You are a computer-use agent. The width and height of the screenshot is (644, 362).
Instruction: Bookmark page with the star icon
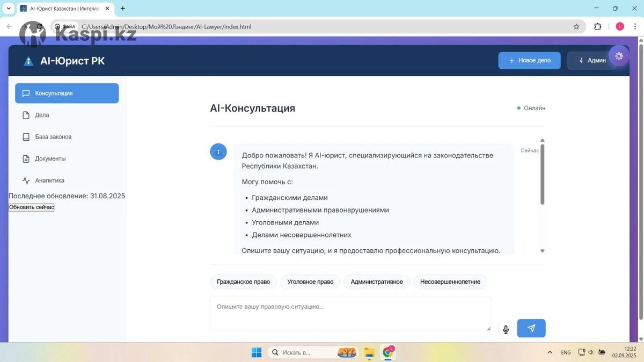[576, 26]
